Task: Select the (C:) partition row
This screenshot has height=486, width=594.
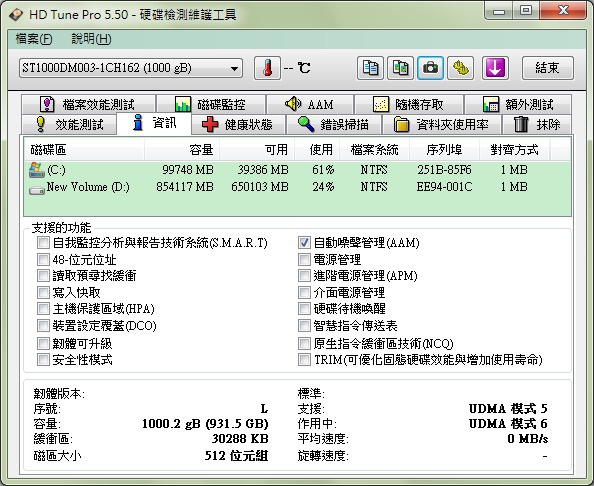Action: (x=297, y=170)
